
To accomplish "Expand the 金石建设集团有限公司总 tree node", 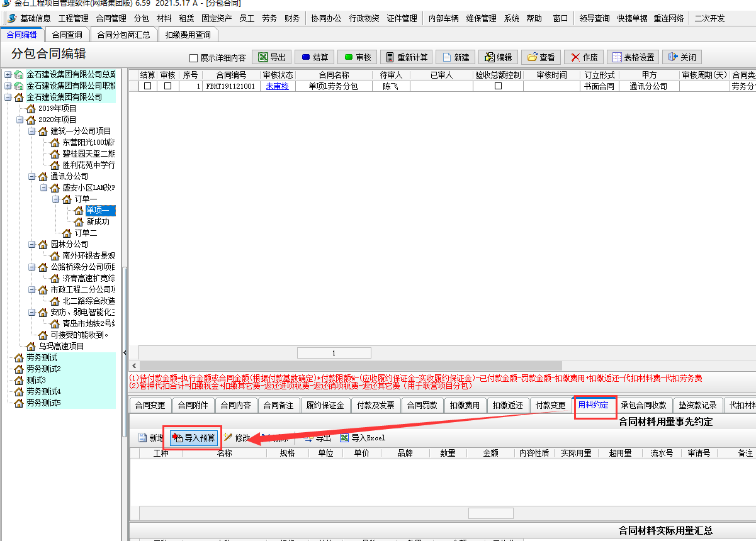I will [8, 74].
